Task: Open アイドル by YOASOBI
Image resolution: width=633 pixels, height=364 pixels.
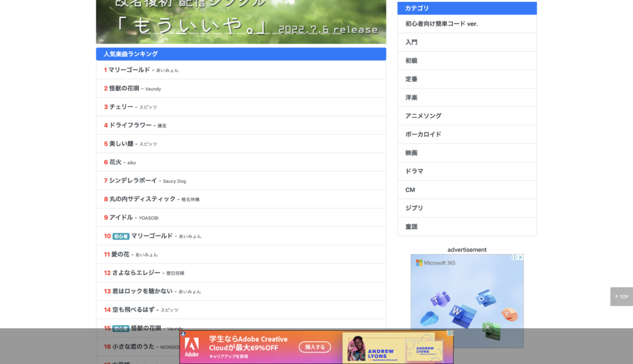Action: click(x=121, y=218)
